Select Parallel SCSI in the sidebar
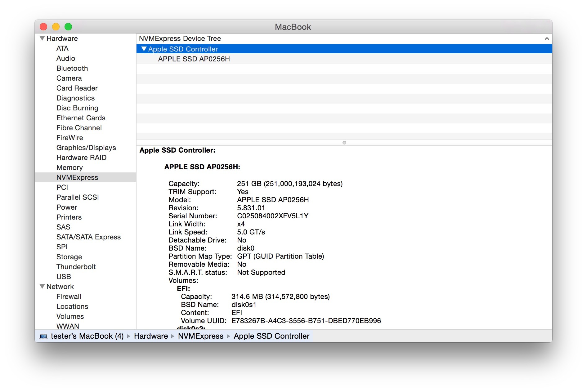The image size is (587, 392). pos(78,197)
